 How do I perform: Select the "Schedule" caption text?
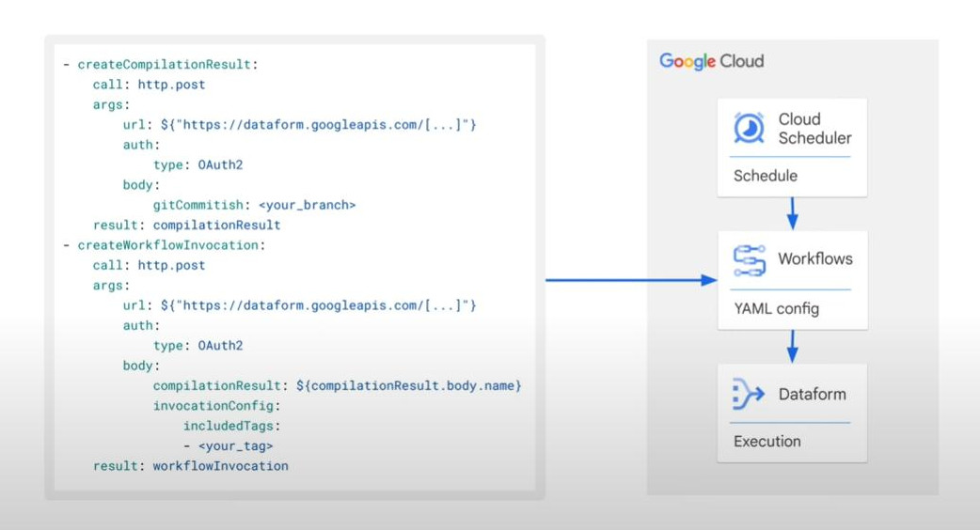(x=765, y=176)
